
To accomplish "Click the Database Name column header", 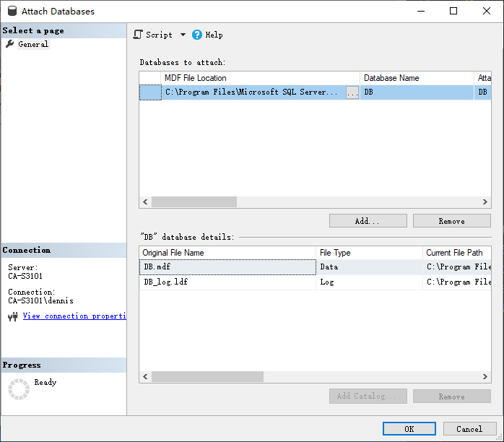I will pyautogui.click(x=417, y=78).
